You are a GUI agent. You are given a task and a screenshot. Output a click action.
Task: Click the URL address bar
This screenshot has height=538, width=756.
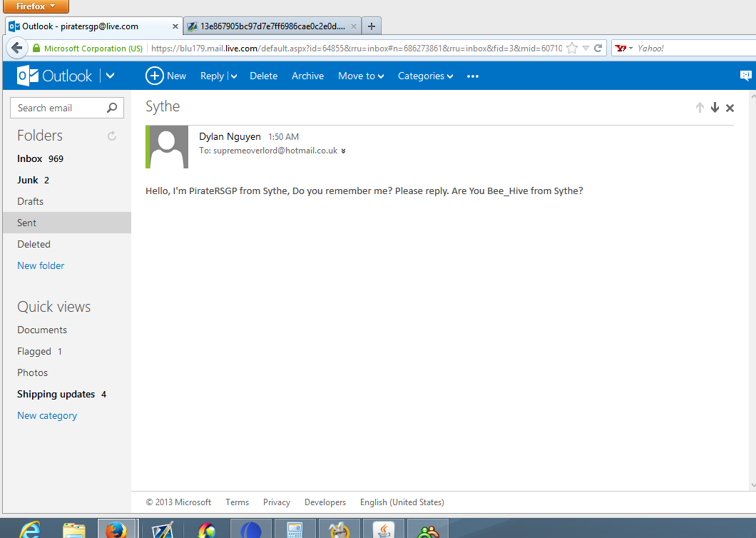coord(356,49)
